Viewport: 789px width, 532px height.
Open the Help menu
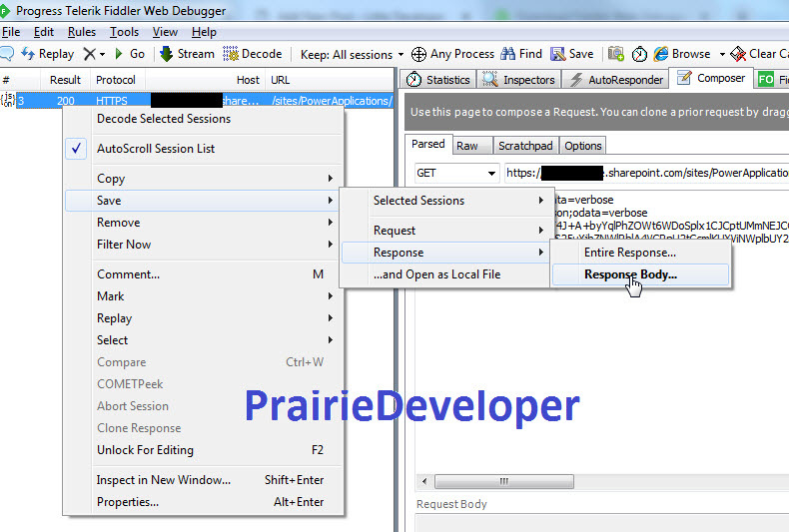pos(204,32)
